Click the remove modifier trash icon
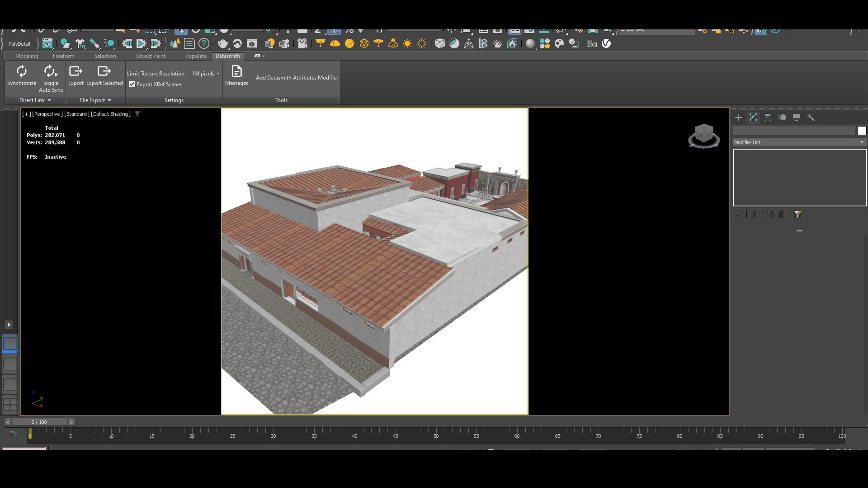This screenshot has height=488, width=868. tap(782, 214)
